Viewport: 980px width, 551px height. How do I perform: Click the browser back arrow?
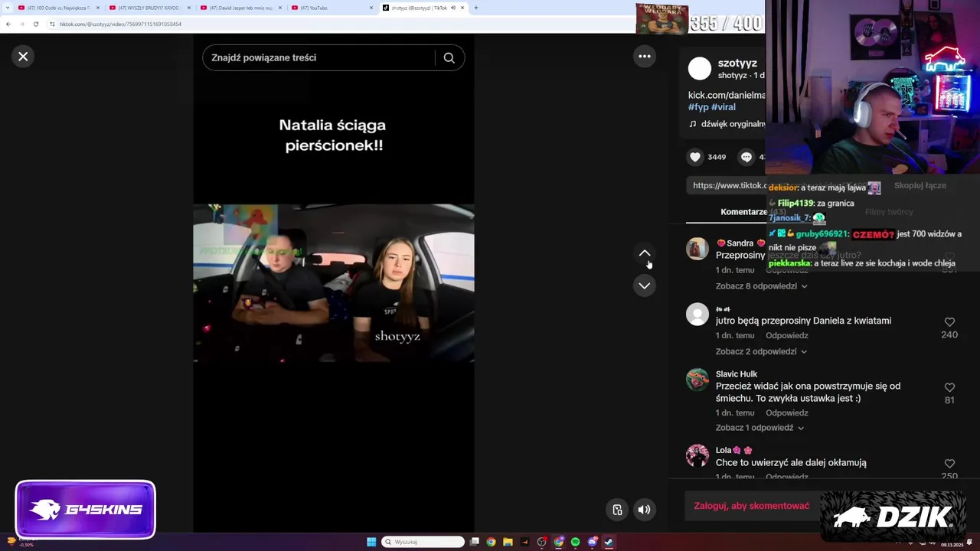(x=8, y=24)
